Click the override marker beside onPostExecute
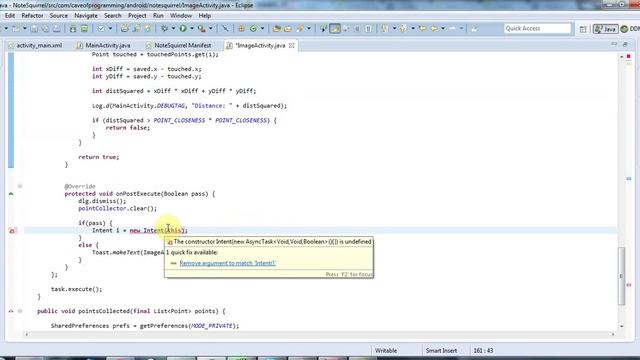 click(11, 194)
